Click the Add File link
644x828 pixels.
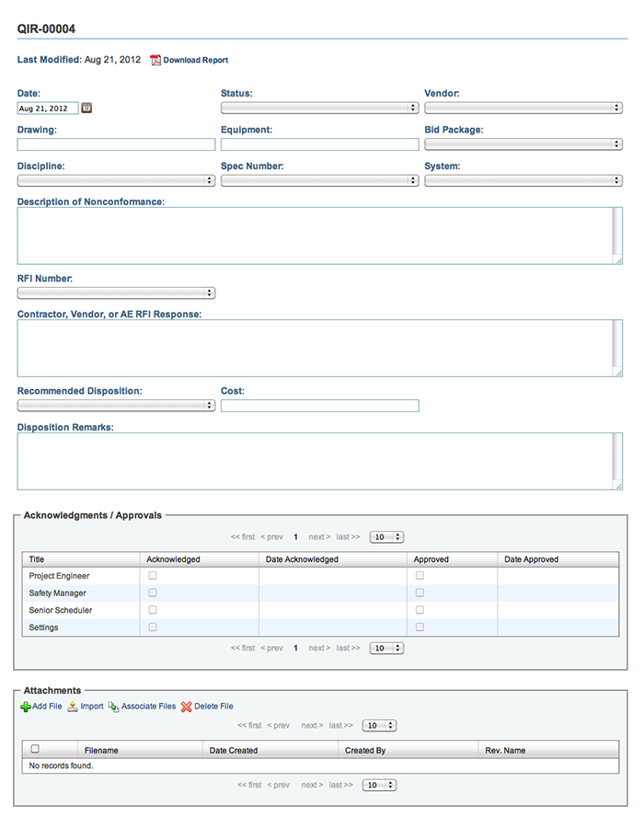[x=47, y=706]
